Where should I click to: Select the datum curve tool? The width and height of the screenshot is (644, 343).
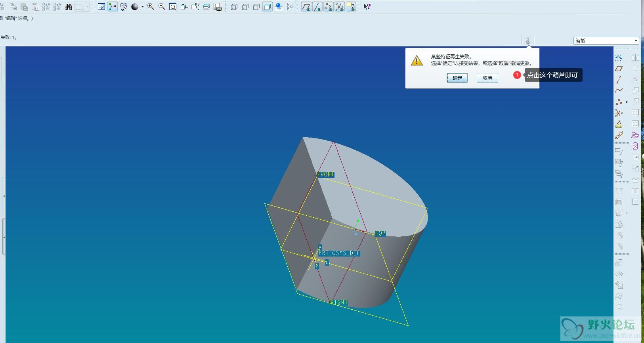click(x=619, y=91)
